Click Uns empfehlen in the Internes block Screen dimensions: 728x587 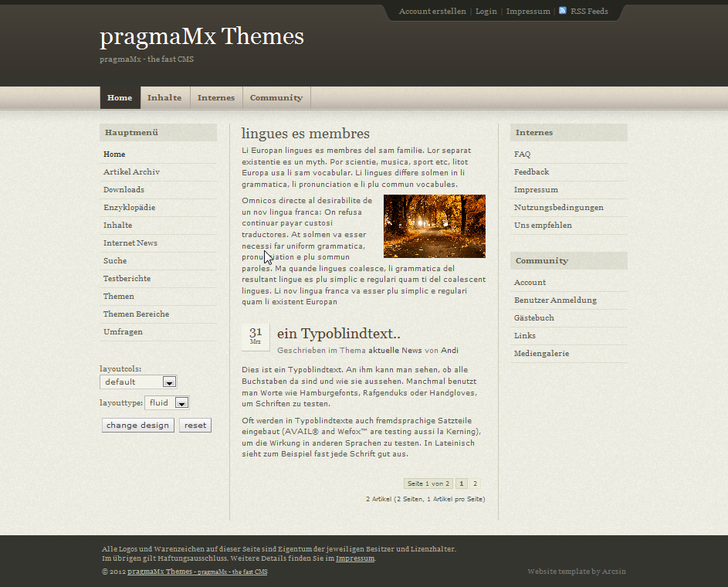[543, 226]
